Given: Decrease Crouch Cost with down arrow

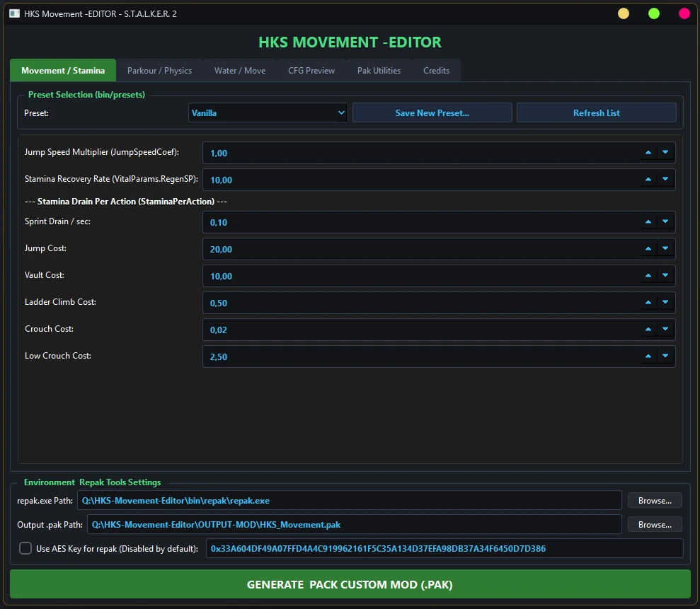Looking at the screenshot, I should (665, 330).
